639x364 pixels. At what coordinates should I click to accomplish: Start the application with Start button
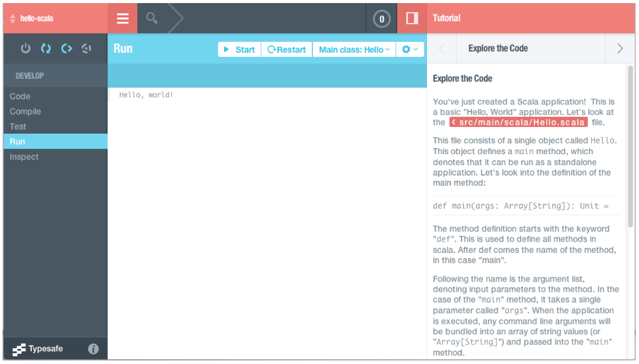coord(239,50)
